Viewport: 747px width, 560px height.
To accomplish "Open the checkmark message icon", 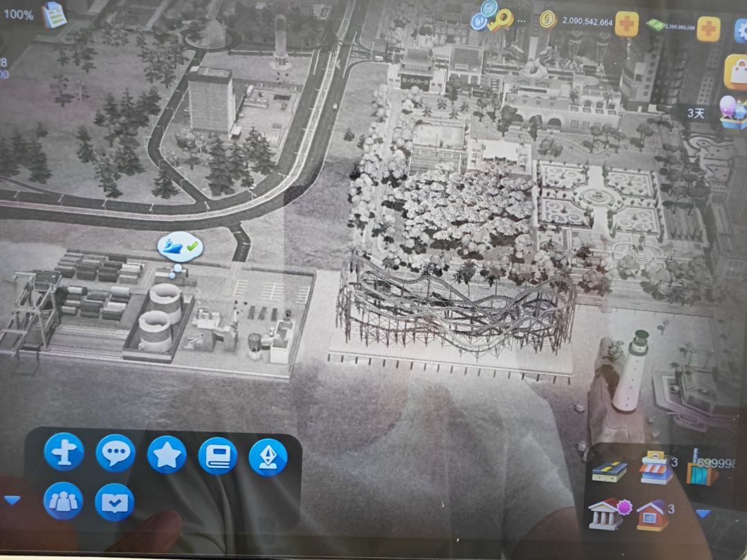I will click(114, 503).
